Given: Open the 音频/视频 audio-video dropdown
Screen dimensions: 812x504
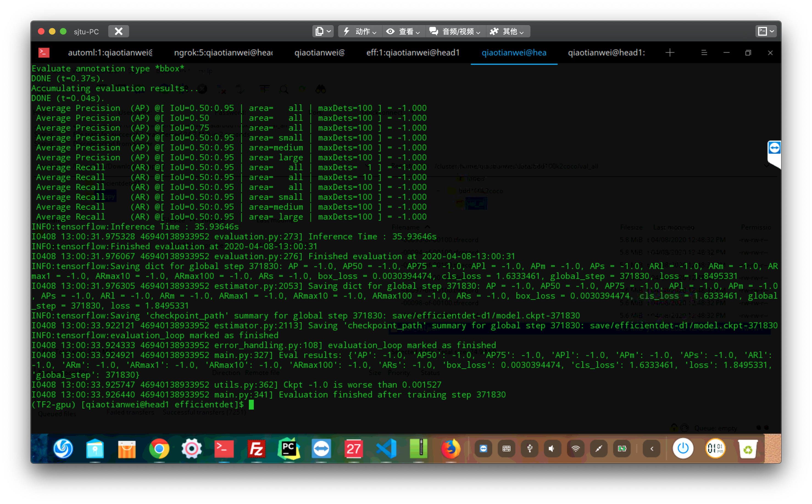Looking at the screenshot, I should [x=455, y=31].
